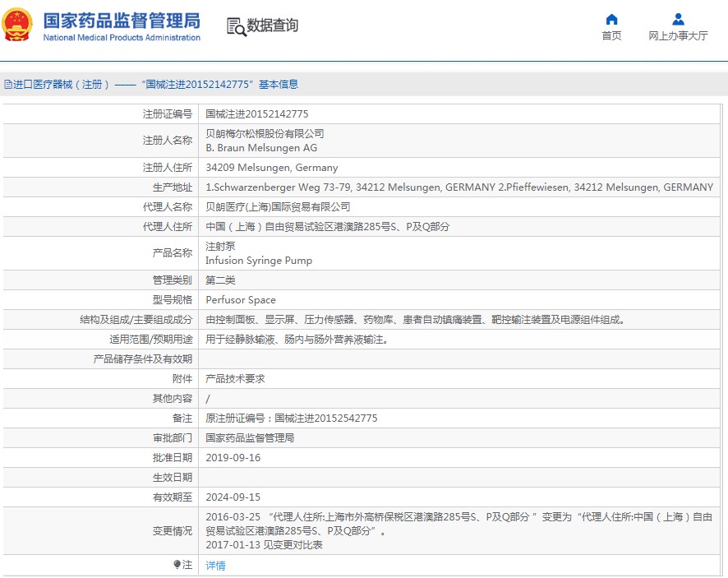Click the 产品名称 label

tap(173, 252)
